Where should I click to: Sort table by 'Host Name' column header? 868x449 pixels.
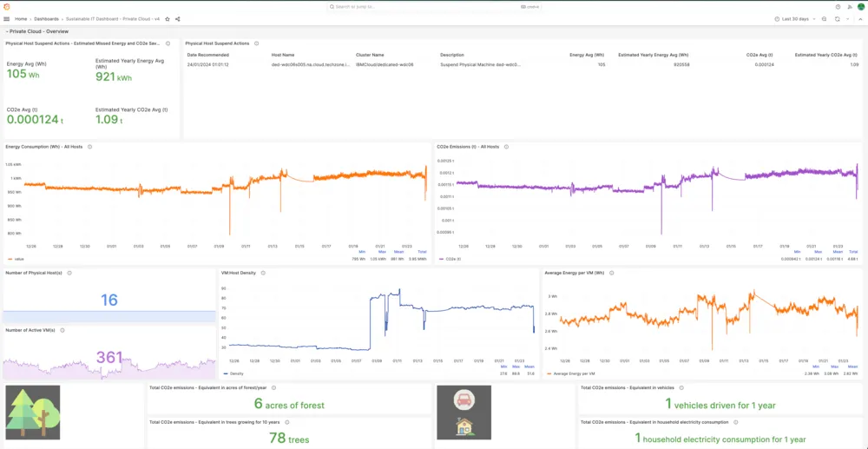click(x=283, y=54)
